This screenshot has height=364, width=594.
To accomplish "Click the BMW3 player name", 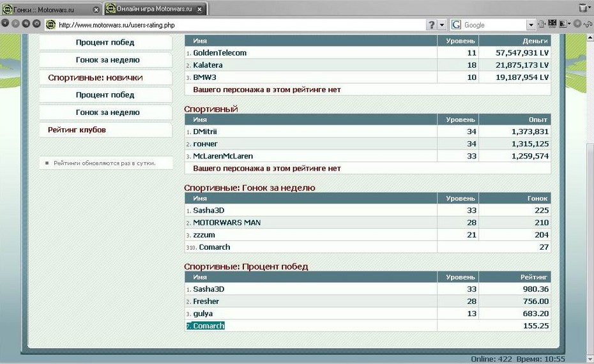I will pos(204,77).
